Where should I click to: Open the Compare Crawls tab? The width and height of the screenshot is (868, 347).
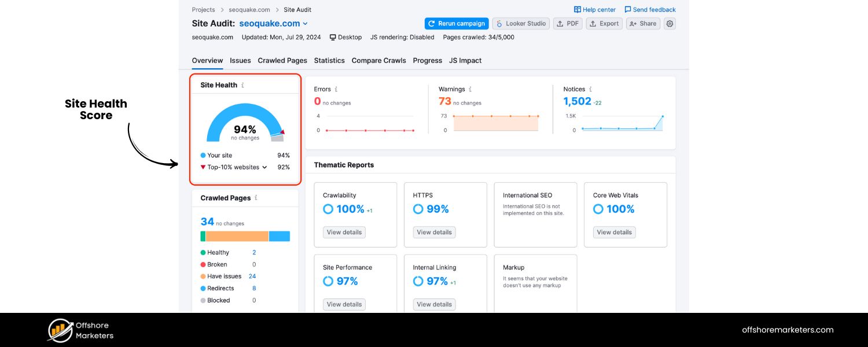(378, 60)
